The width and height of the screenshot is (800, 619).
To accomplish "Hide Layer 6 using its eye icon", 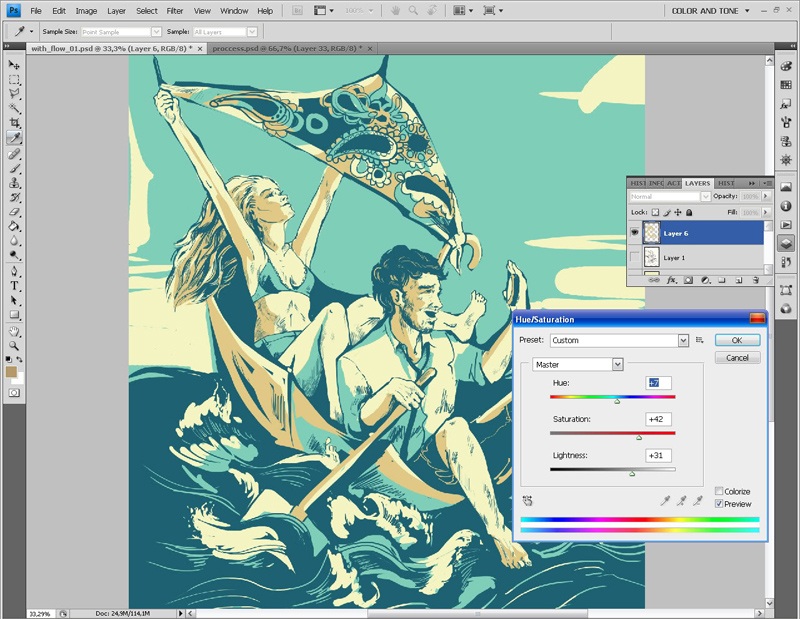I will tap(636, 233).
